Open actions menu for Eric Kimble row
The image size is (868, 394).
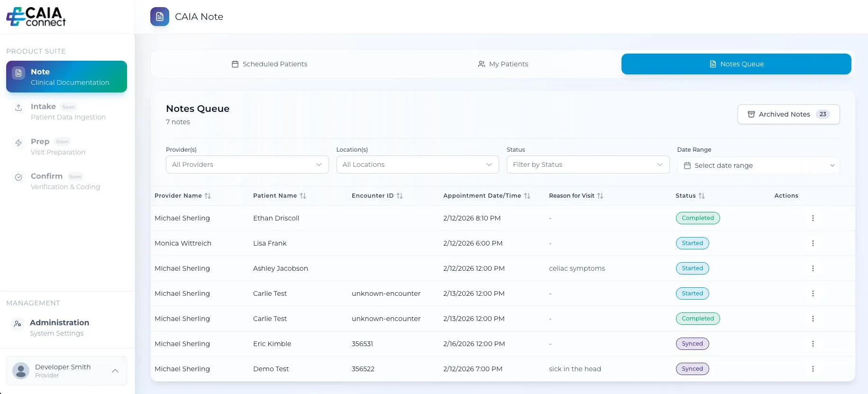[x=813, y=344]
